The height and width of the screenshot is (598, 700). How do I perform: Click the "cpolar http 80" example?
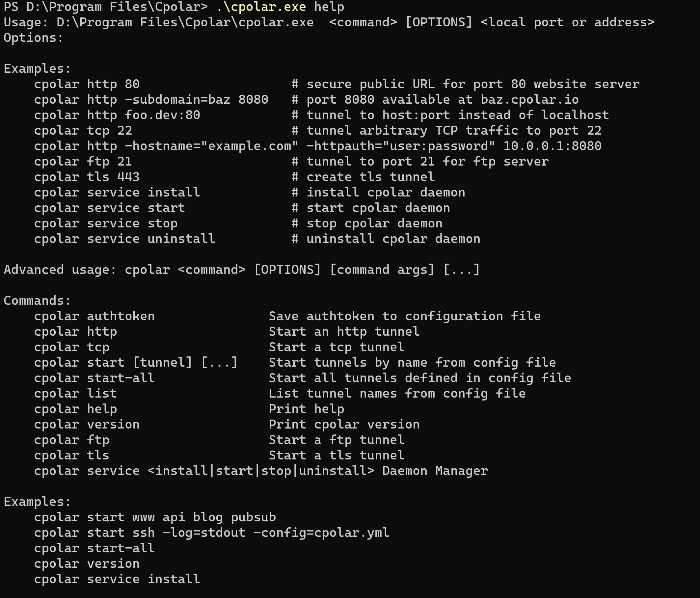[87, 84]
